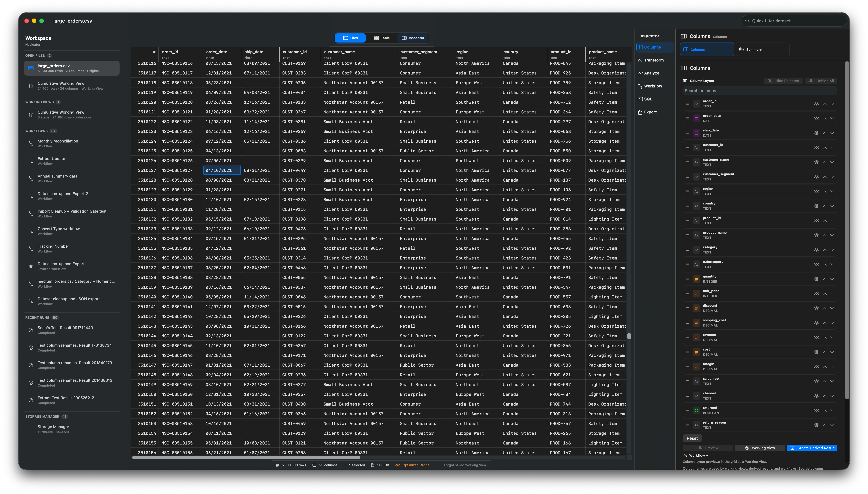The width and height of the screenshot is (868, 494).
Task: Click the Optimized Cache status icon
Action: 397,465
